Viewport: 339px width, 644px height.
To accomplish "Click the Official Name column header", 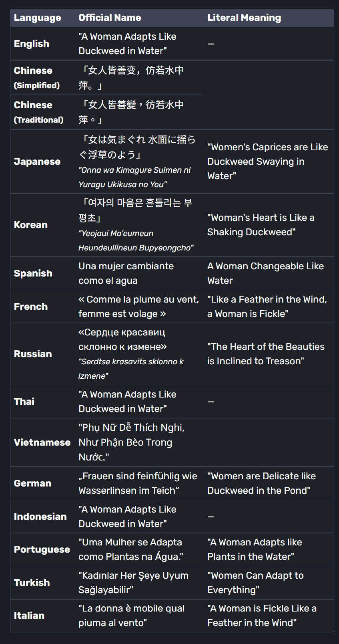I will click(x=110, y=18).
